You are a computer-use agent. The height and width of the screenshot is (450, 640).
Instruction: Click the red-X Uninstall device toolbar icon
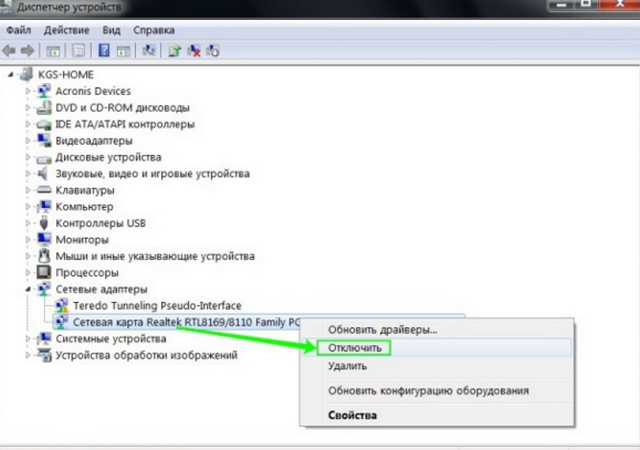[195, 50]
